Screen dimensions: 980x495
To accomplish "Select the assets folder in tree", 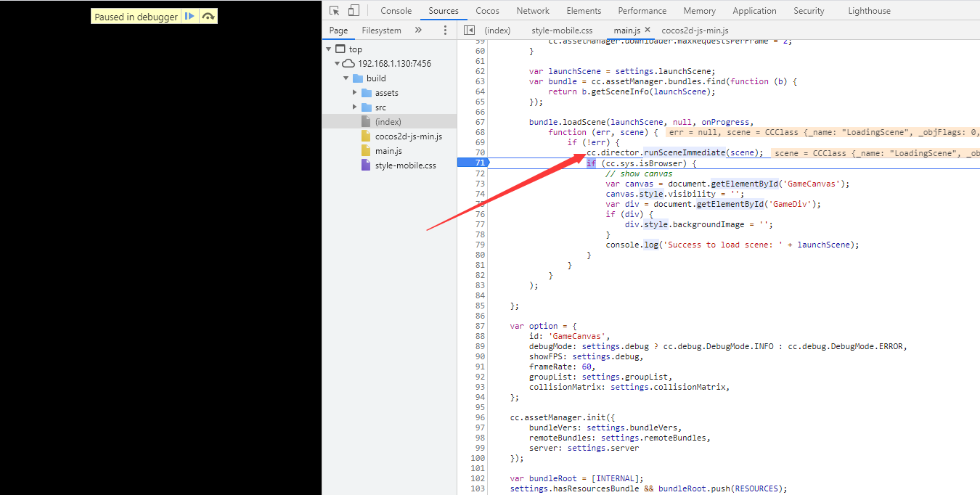I will (386, 93).
